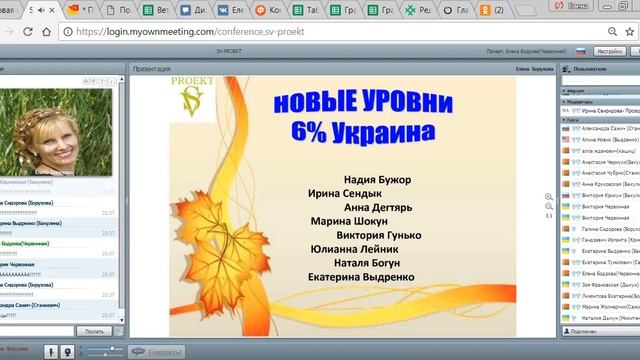Toggle the webcam button
Screen dimensions: 640x360
(x=67, y=351)
